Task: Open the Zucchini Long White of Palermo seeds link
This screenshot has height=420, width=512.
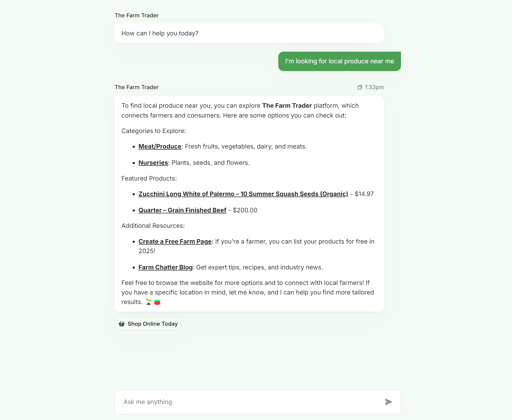Action: (243, 194)
